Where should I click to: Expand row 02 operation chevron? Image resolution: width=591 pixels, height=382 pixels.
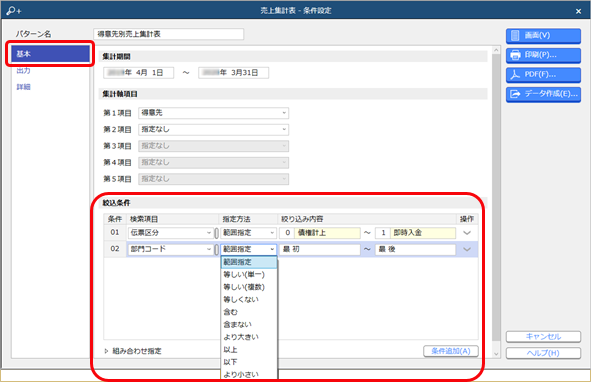[x=467, y=249]
